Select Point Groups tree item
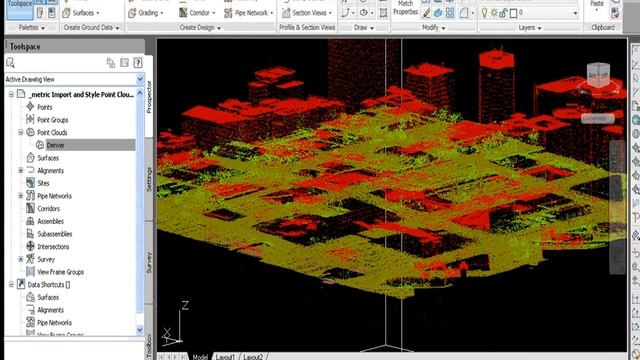640x360 pixels. 52,120
